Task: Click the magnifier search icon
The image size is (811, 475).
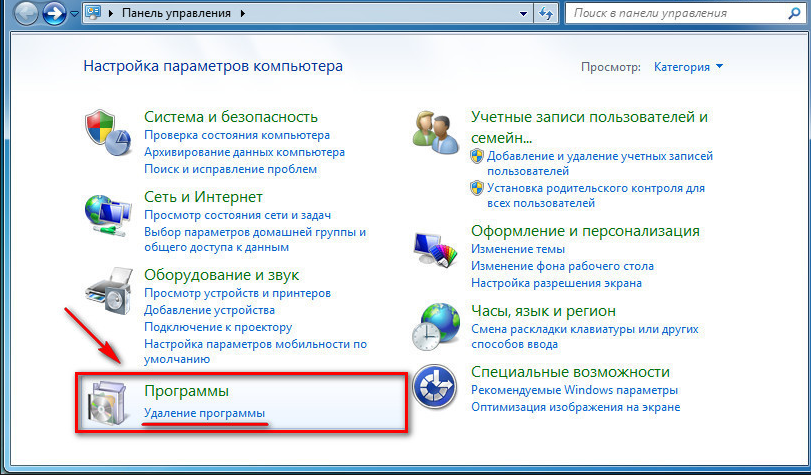Action: point(794,13)
